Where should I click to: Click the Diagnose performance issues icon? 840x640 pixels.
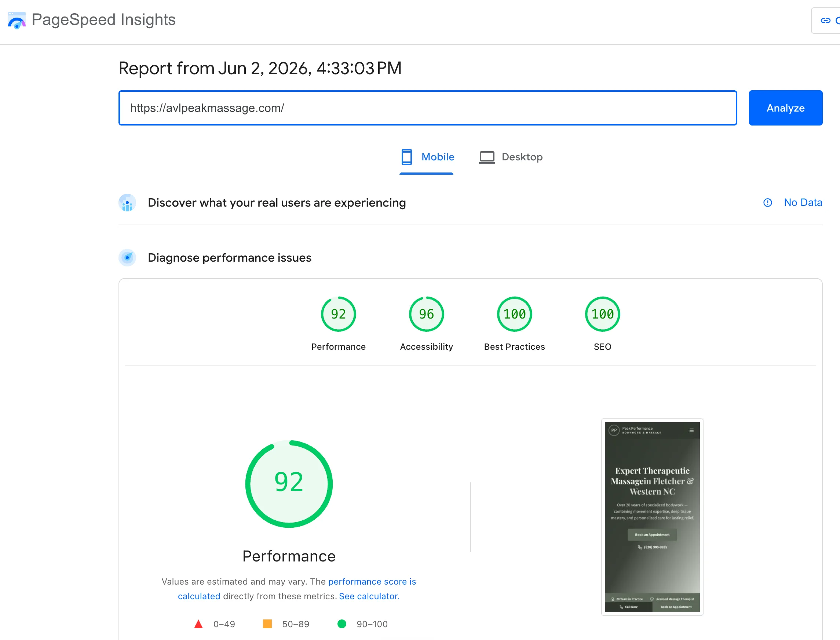tap(127, 258)
